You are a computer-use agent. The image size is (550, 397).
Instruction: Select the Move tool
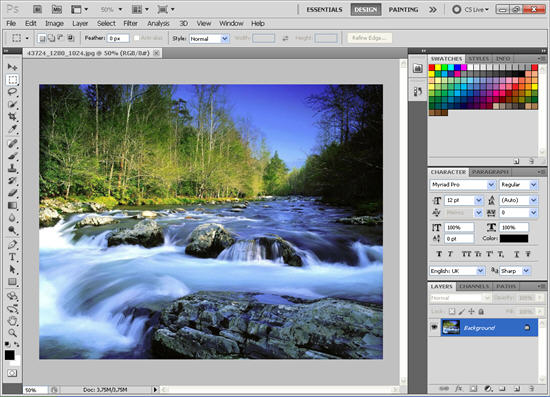(x=12, y=67)
